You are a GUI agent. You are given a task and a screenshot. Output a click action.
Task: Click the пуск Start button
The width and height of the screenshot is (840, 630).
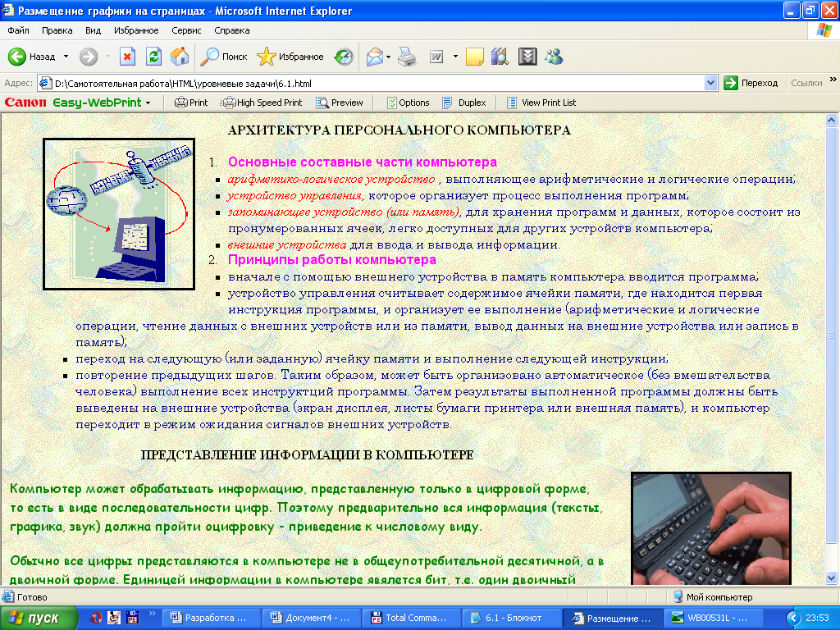(x=38, y=618)
